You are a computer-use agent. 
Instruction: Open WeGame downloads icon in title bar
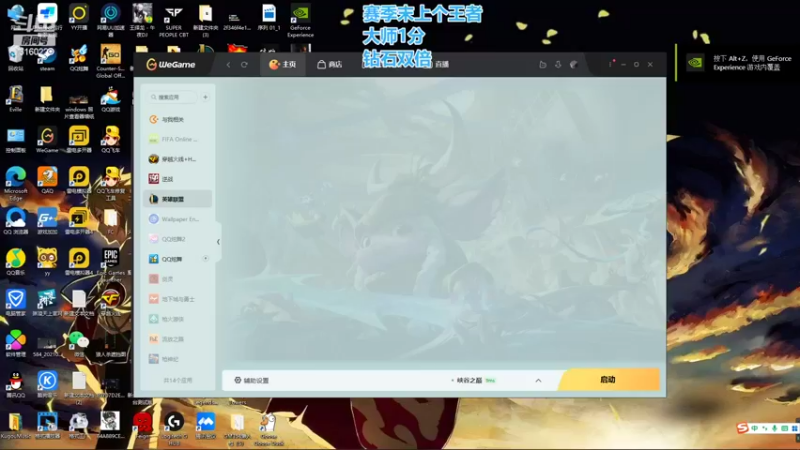pos(558,64)
